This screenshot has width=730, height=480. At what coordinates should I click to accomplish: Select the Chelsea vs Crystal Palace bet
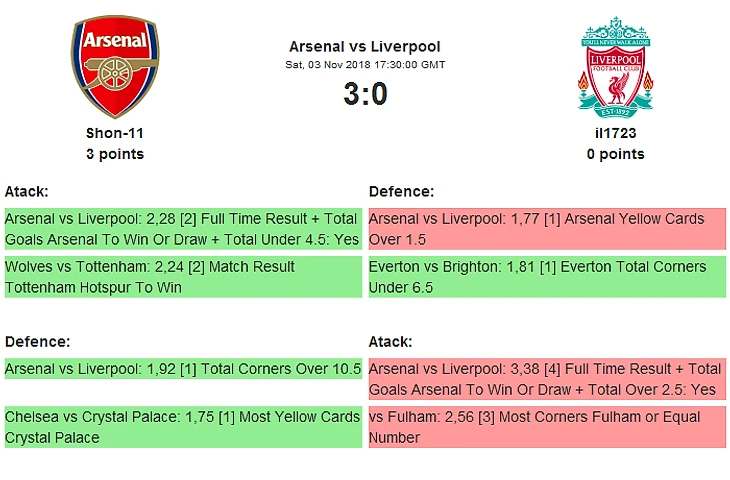click(x=182, y=427)
